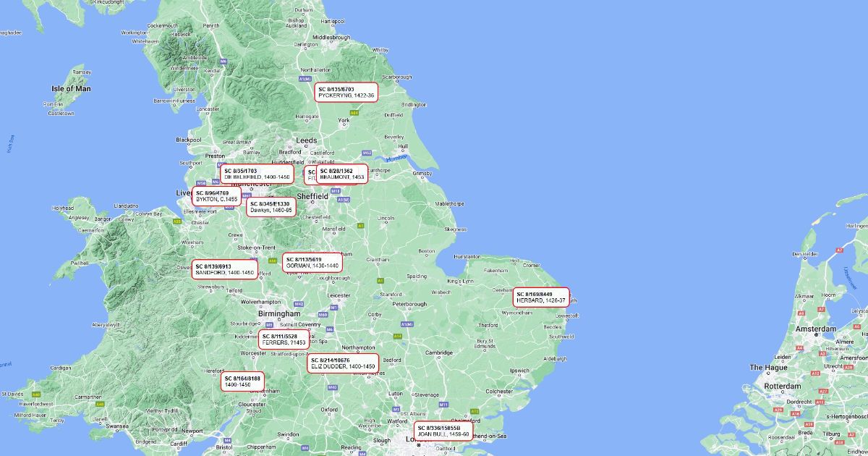Click the Leeds city label

pos(307,140)
